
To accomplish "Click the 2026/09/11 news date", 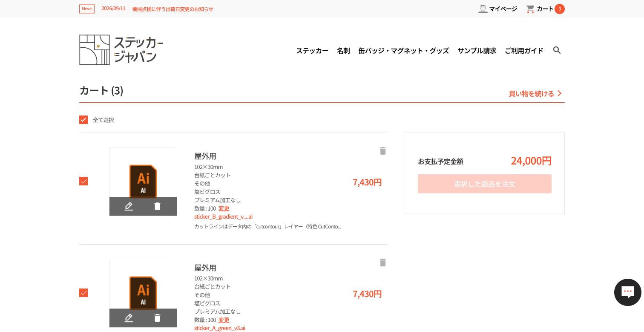I will pos(113,9).
